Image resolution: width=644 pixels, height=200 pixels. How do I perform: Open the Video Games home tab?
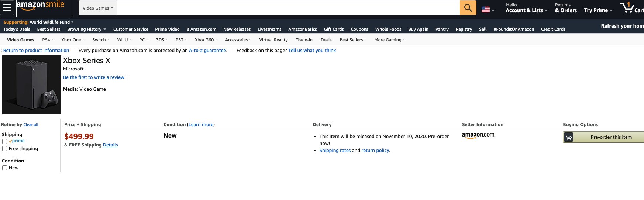click(21, 40)
